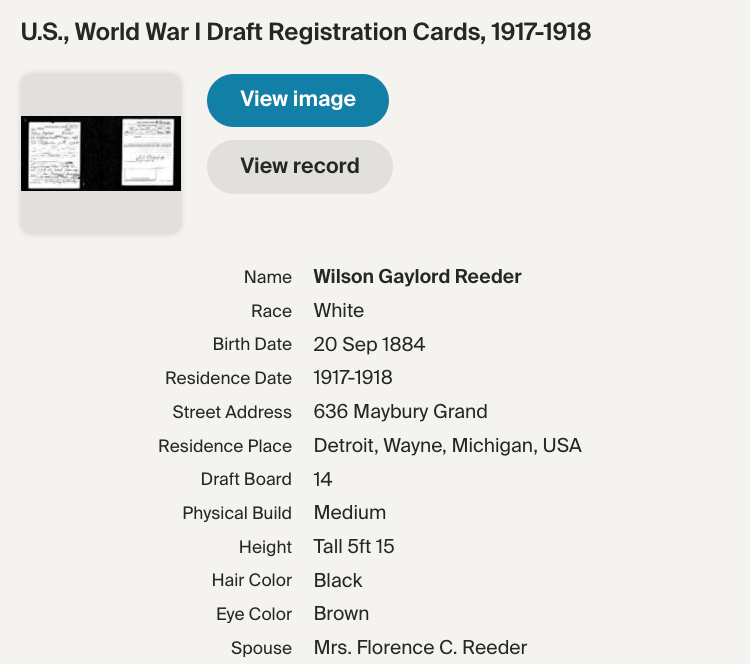Click the View image button
The image size is (750, 664).
click(298, 100)
